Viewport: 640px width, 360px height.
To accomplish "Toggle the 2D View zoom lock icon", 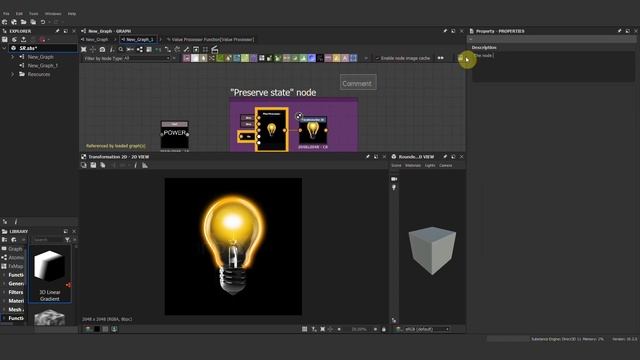I will (384, 329).
